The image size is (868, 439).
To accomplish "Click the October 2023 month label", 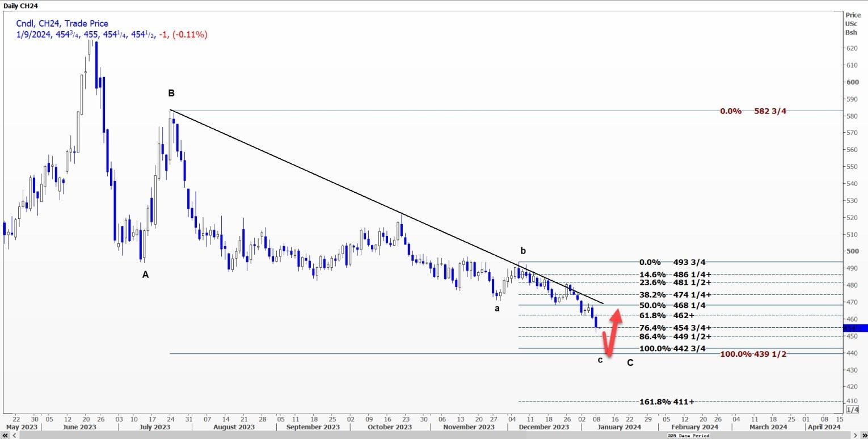I will [389, 427].
